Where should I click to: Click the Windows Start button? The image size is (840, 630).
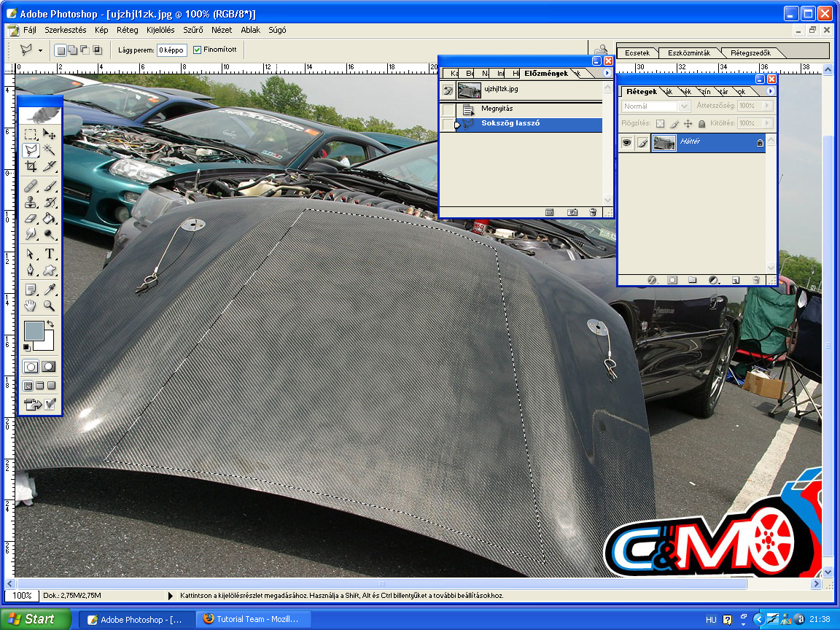coord(35,619)
